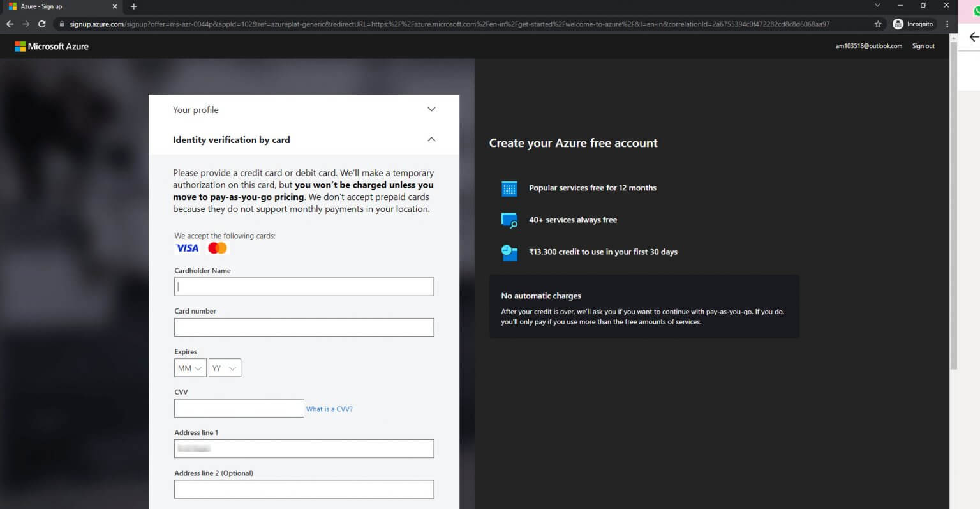Click the 40+ services always free text
980x509 pixels.
pyautogui.click(x=573, y=220)
